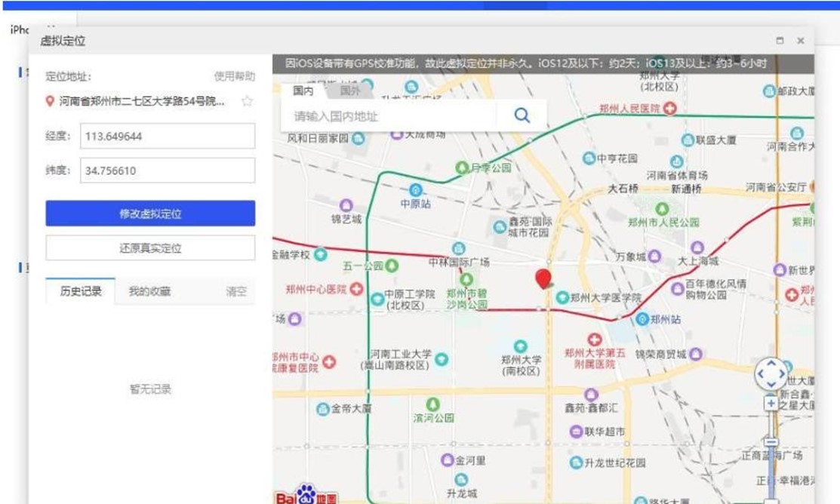The width and height of the screenshot is (840, 504).
Task: Click the 郑州站 station marker icon
Action: click(x=642, y=320)
